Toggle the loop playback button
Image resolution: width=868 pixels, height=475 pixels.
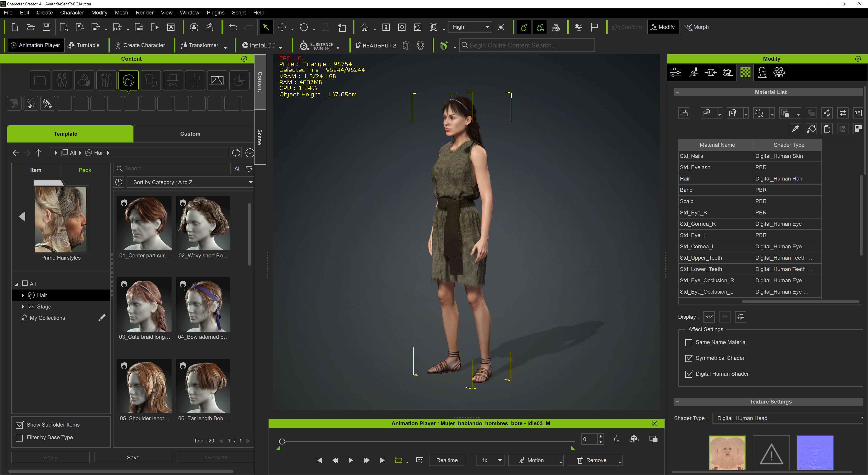pyautogui.click(x=399, y=460)
